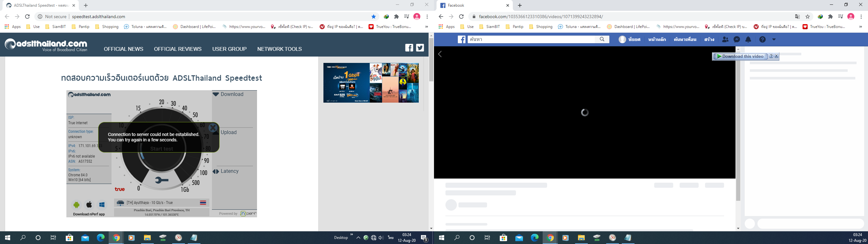Open a new tab in the speedtest window
This screenshot has height=244, width=868.
[86, 5]
